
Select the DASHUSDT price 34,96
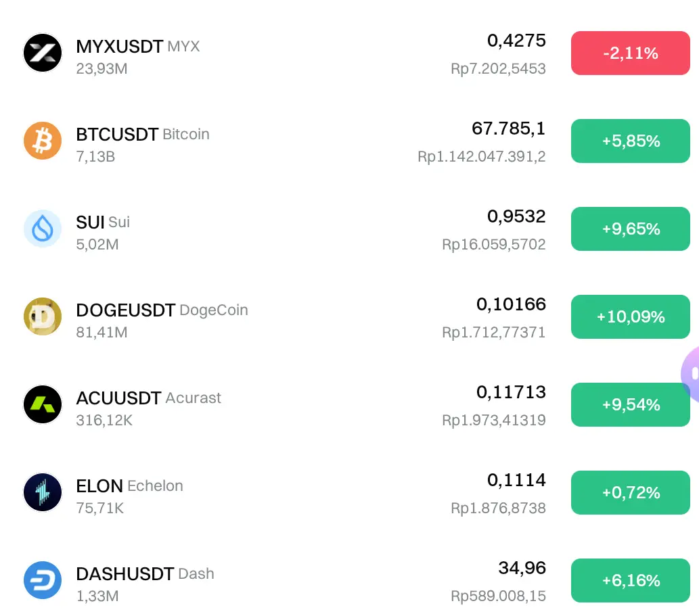click(x=522, y=568)
